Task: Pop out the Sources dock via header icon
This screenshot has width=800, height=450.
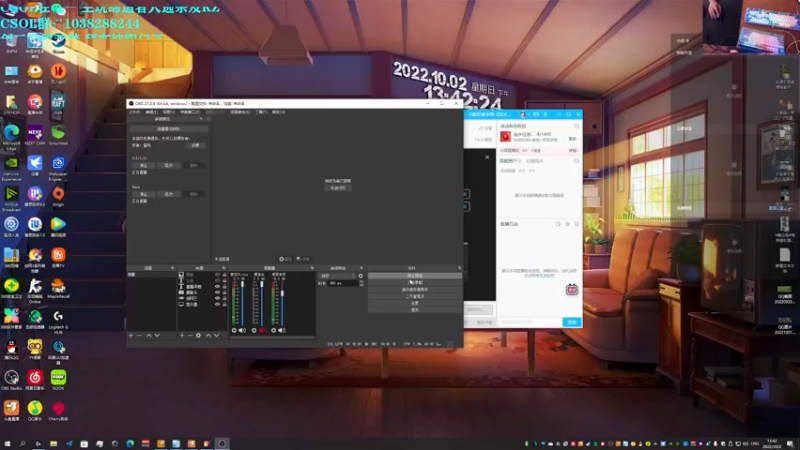Action: point(223,268)
